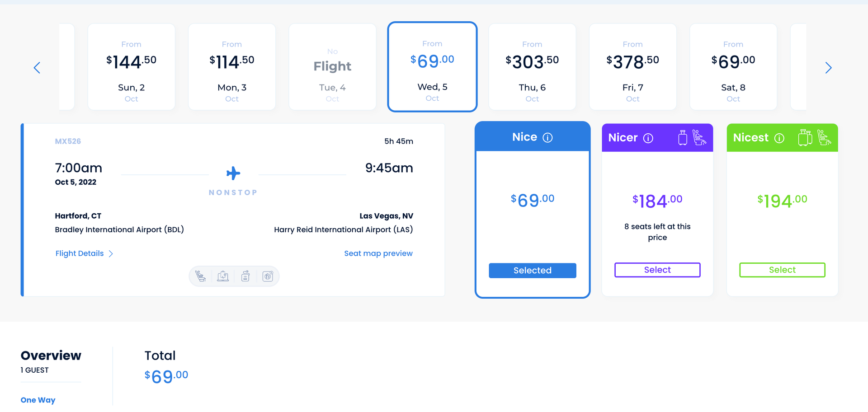Viewport: 868px width, 412px height.
Task: Select the Nicest fare for $194
Action: 782,270
